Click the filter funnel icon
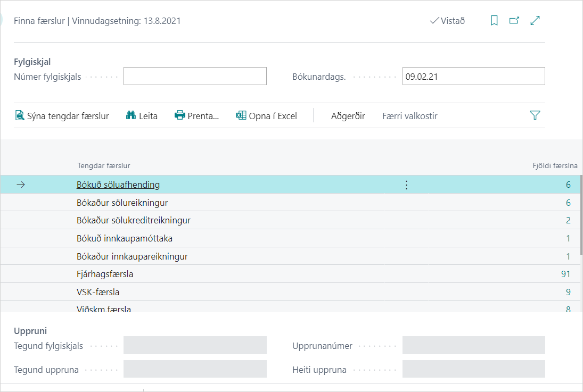Screen dimensions: 583x392 coord(535,115)
